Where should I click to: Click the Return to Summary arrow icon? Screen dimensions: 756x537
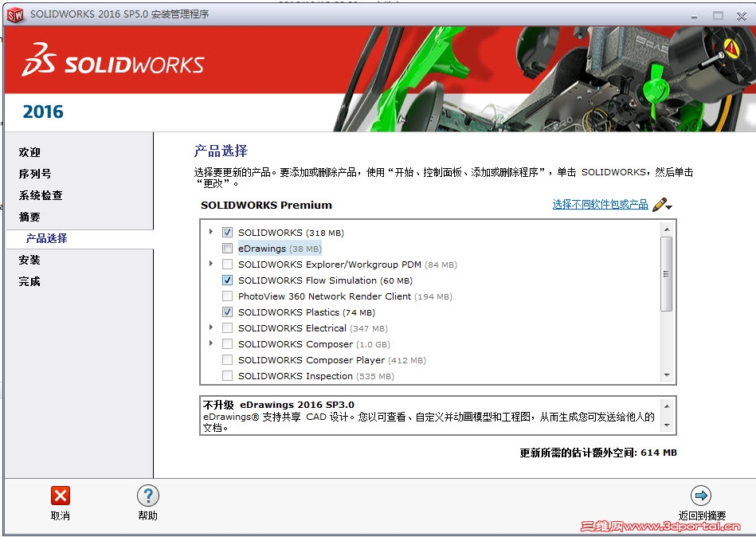pyautogui.click(x=701, y=496)
